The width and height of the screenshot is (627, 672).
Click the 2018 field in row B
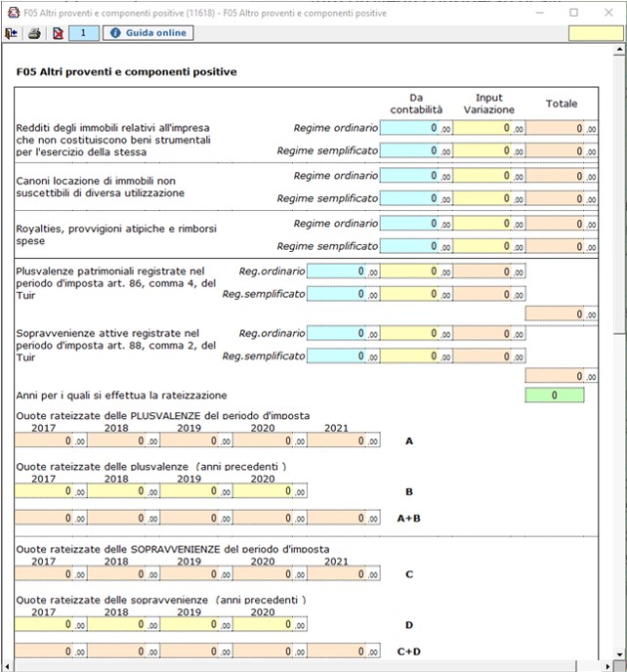click(x=124, y=491)
